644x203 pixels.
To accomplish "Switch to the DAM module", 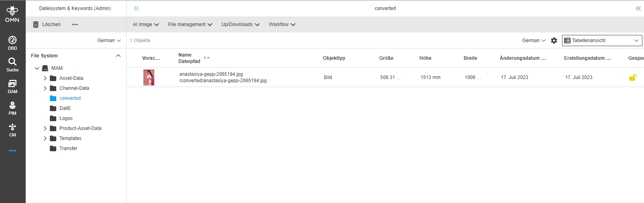I will tap(12, 86).
